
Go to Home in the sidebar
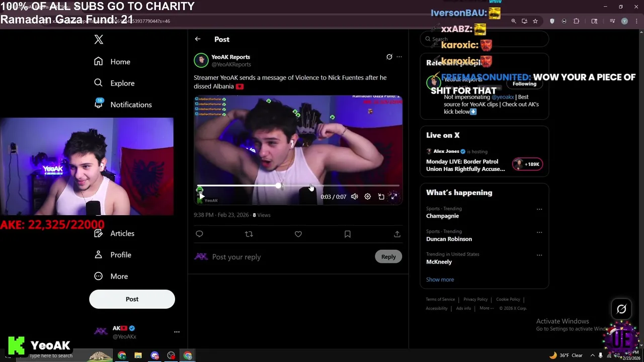click(120, 61)
